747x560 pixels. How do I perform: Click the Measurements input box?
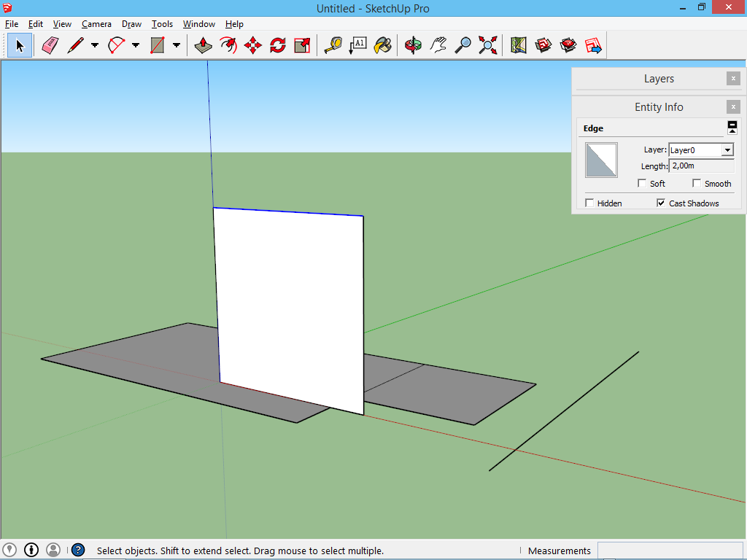pyautogui.click(x=670, y=551)
